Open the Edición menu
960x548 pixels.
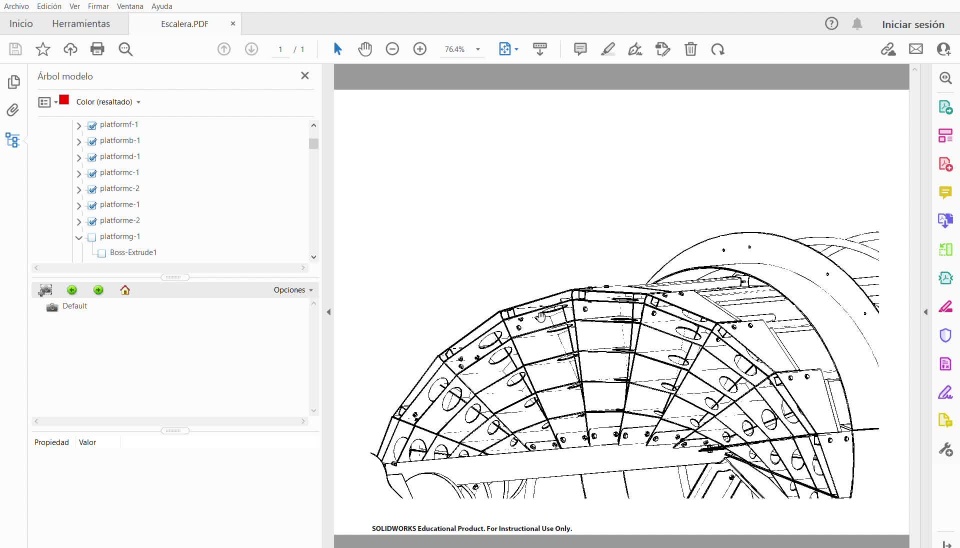49,6
